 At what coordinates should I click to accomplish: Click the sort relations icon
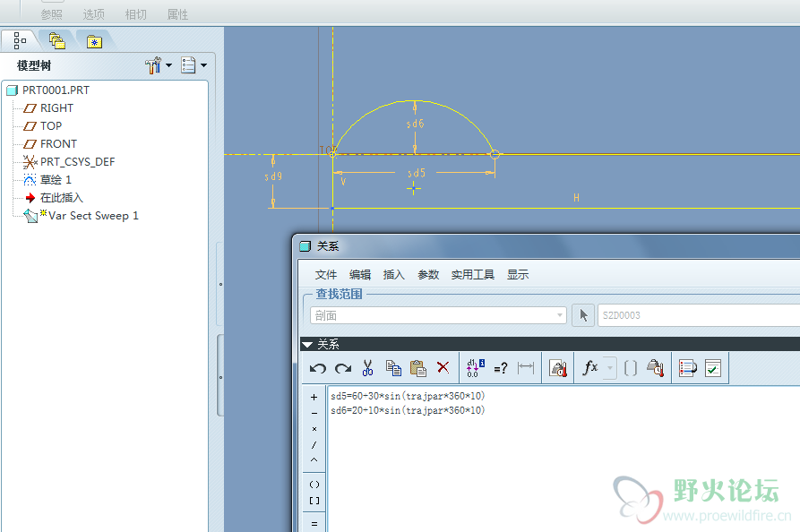pos(688,368)
